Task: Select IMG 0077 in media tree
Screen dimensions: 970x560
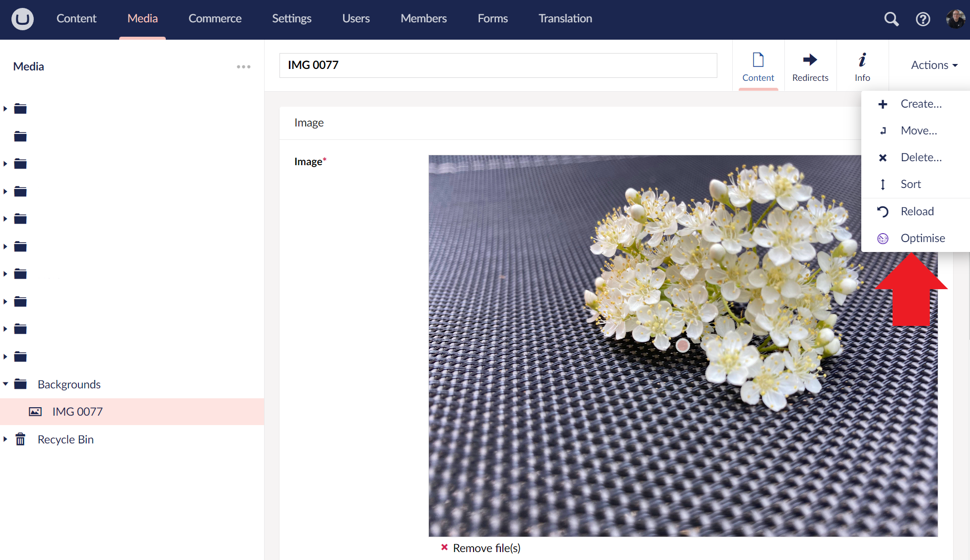Action: 77,412
